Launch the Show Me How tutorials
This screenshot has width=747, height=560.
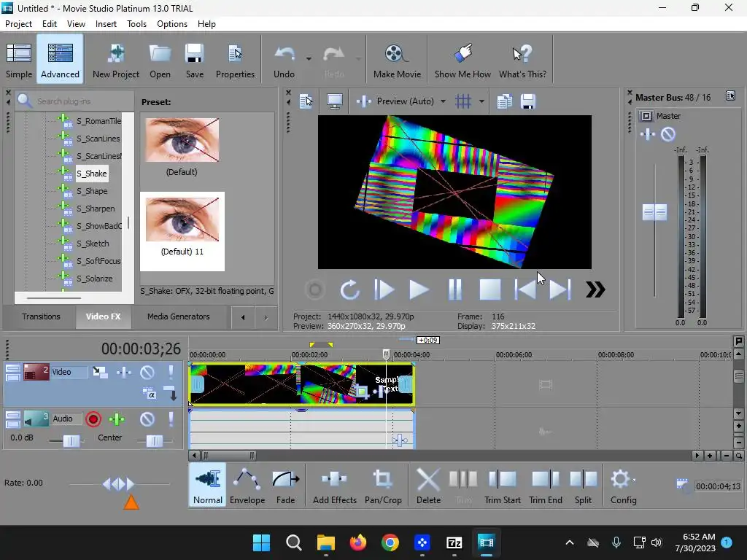click(x=462, y=60)
